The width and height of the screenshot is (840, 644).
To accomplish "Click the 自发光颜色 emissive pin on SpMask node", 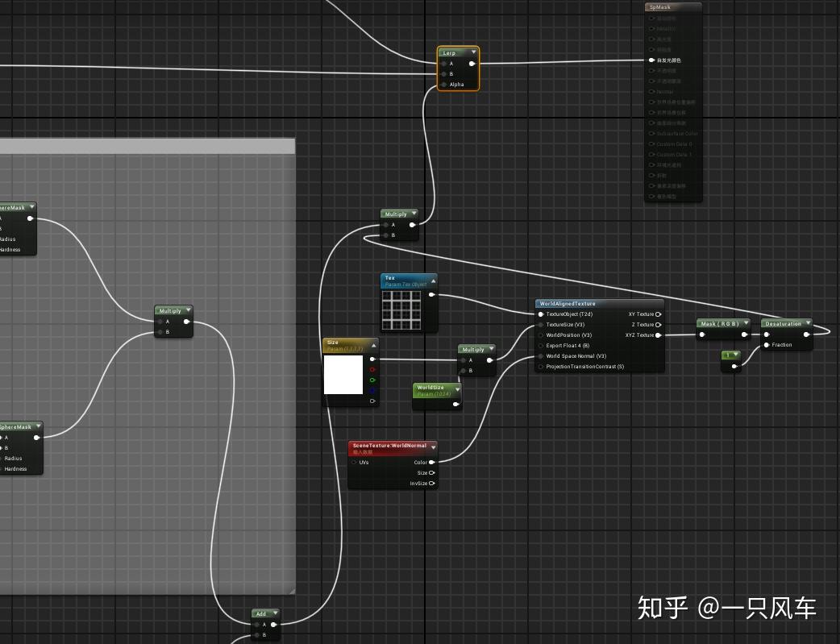I will [x=651, y=60].
